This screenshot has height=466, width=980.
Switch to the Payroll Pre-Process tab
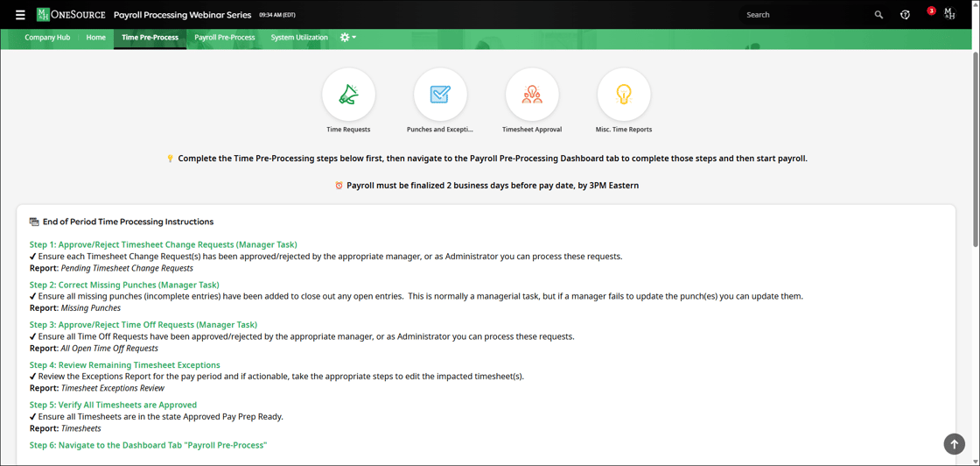point(225,38)
